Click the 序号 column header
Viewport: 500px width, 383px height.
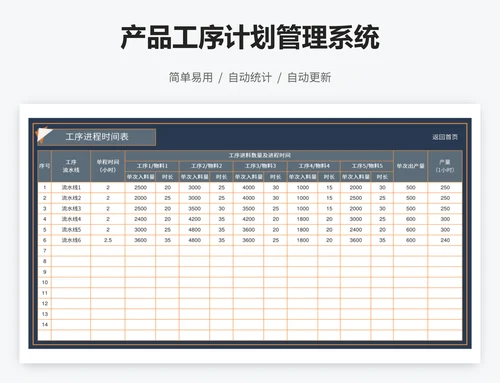(x=45, y=166)
